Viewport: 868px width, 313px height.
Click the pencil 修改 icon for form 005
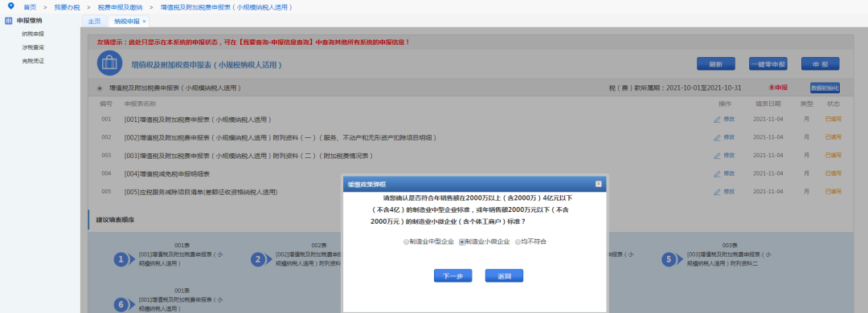coord(718,192)
